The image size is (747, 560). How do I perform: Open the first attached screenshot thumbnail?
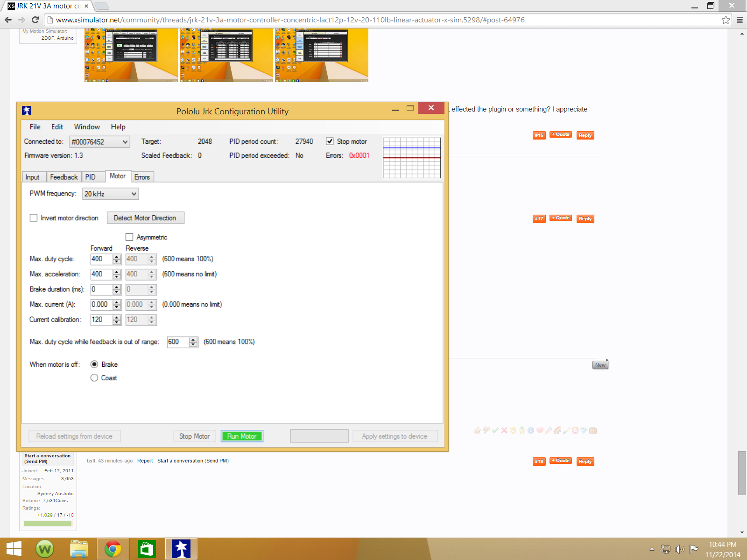click(131, 55)
